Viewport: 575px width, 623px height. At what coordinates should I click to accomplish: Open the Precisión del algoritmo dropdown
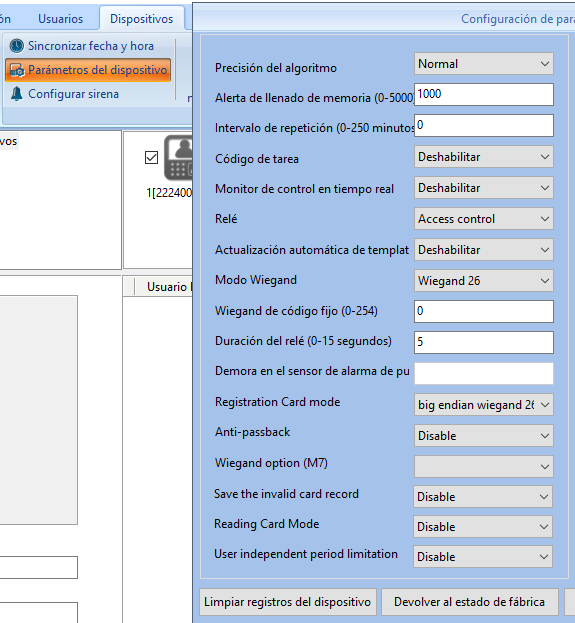[x=484, y=64]
